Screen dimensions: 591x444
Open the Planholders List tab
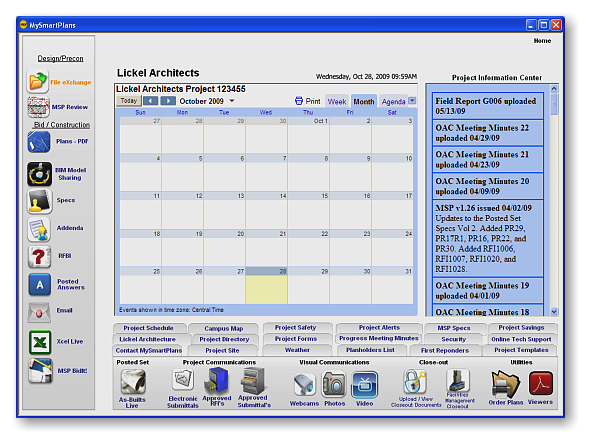coord(371,350)
